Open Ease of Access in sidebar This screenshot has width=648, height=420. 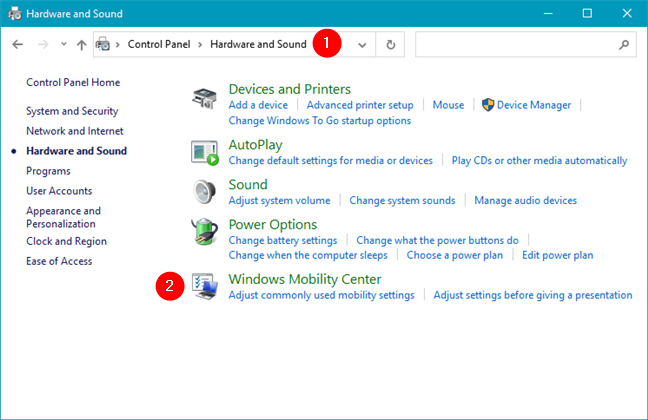click(59, 261)
